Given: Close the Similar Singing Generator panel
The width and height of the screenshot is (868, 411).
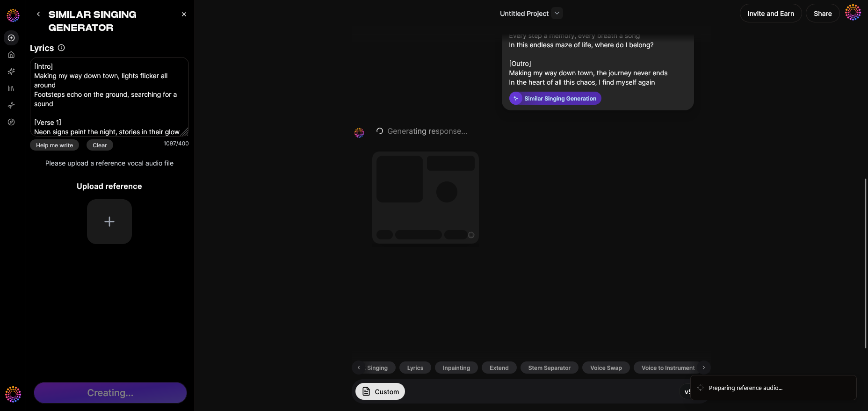Looking at the screenshot, I should click(184, 14).
